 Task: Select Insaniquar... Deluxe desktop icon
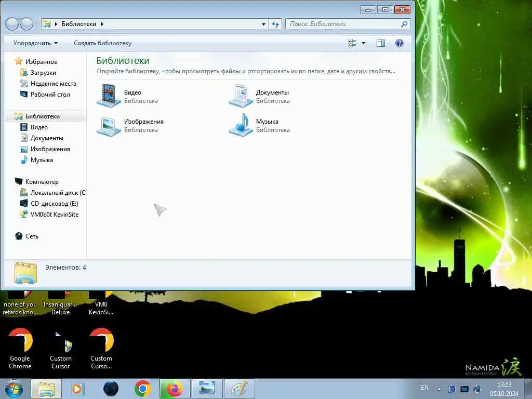pos(60,303)
